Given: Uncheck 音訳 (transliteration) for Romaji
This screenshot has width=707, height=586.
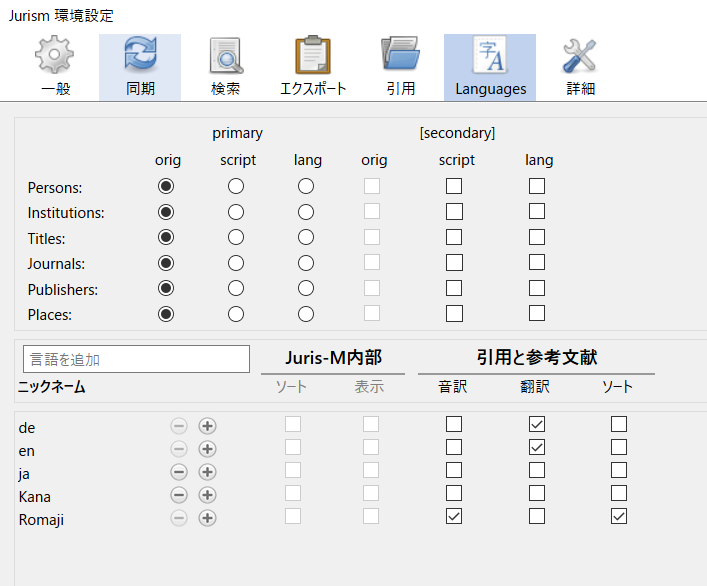Looking at the screenshot, I should [454, 516].
